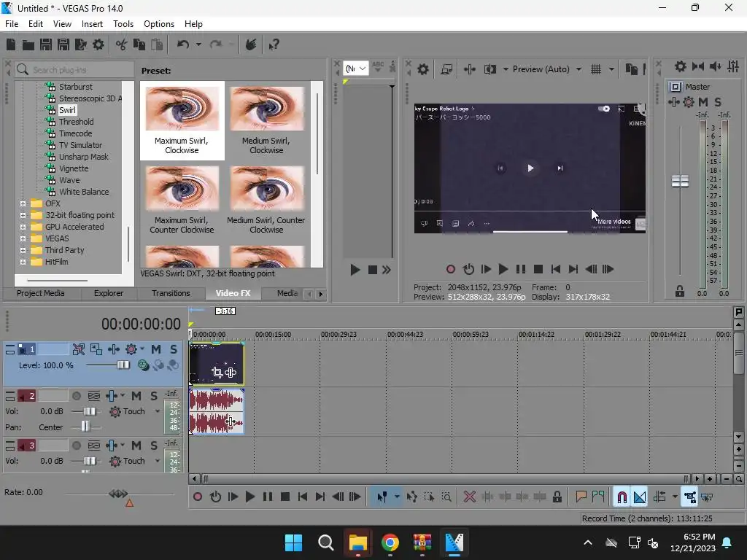747x560 pixels.
Task: Click Preview on external monitor icon
Action: point(446,69)
